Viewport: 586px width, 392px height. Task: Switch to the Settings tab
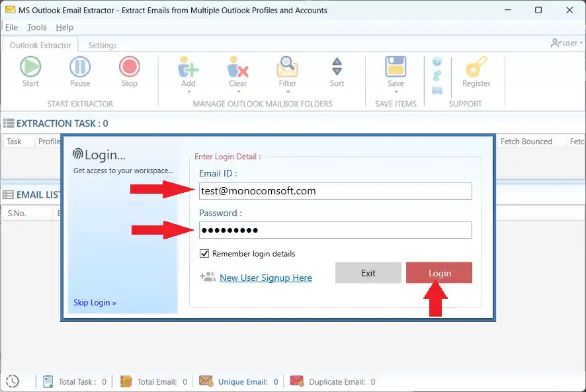[x=103, y=45]
